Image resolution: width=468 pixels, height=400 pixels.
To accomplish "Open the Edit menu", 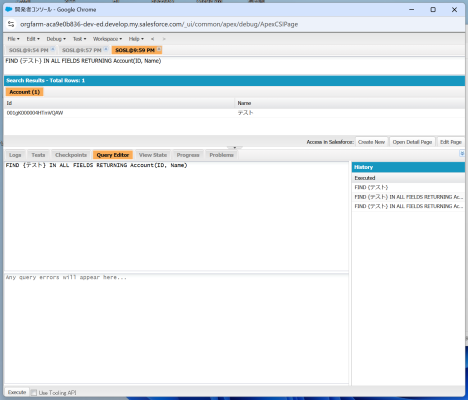I will (x=33, y=39).
